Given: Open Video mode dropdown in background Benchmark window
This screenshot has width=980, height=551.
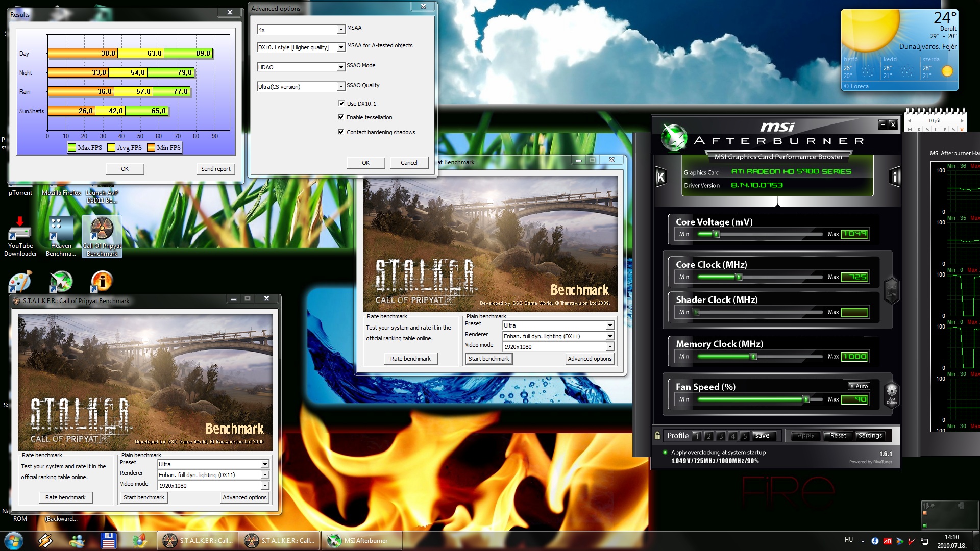Looking at the screenshot, I should click(x=610, y=347).
